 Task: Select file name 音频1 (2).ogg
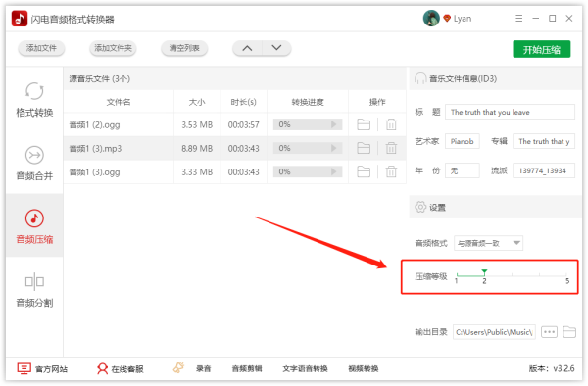(x=94, y=124)
